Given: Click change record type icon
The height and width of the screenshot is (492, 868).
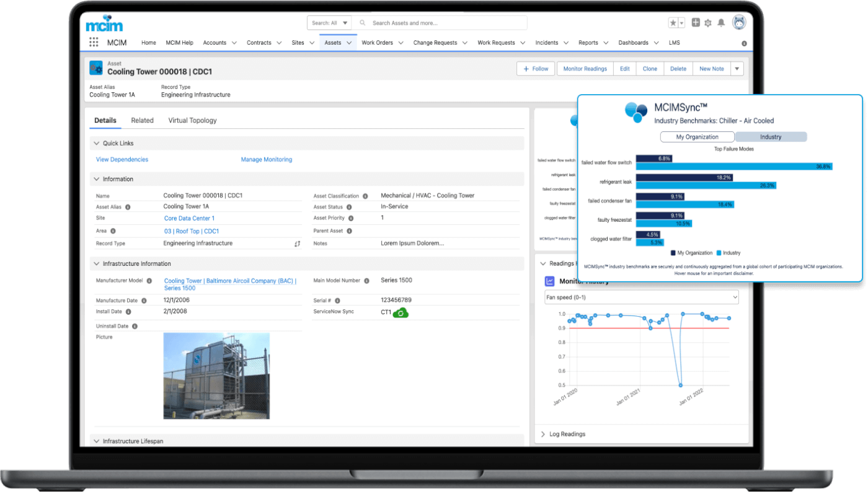Looking at the screenshot, I should [x=297, y=244].
